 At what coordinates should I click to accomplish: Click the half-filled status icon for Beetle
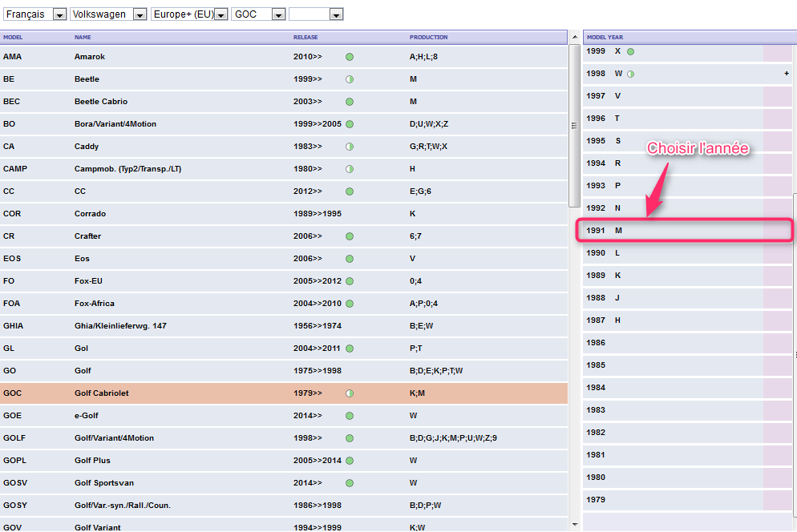point(350,79)
